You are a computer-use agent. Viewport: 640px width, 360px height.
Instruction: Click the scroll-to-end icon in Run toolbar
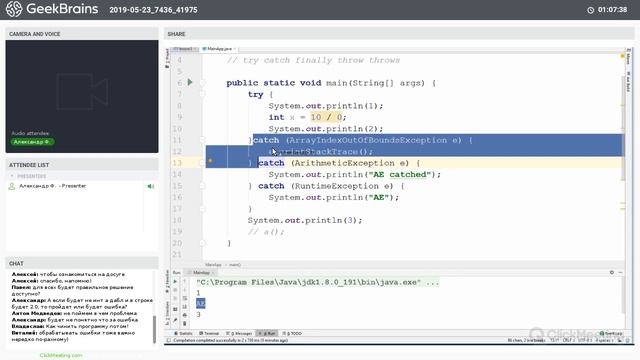184,307
